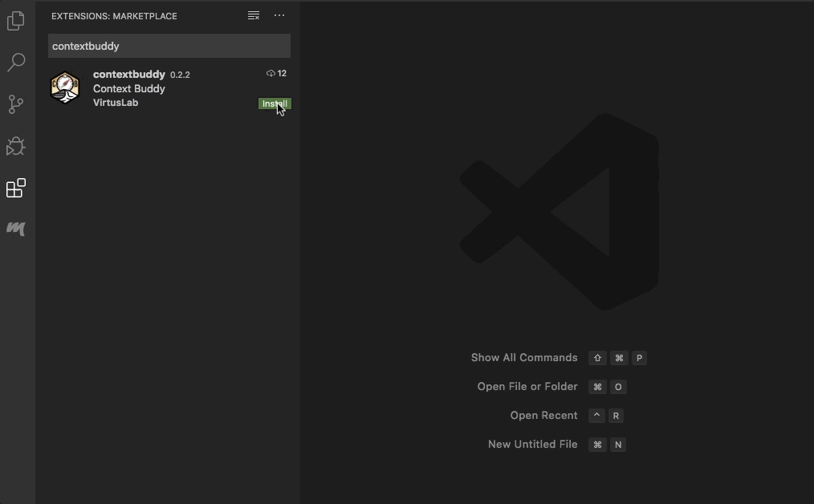Click the shift key hint for Show All Commands
Viewport: 814px width, 504px height.
tap(597, 358)
